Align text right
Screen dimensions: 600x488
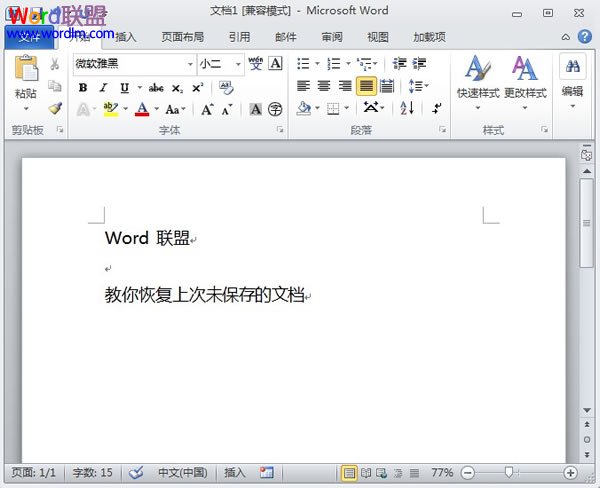coord(345,86)
